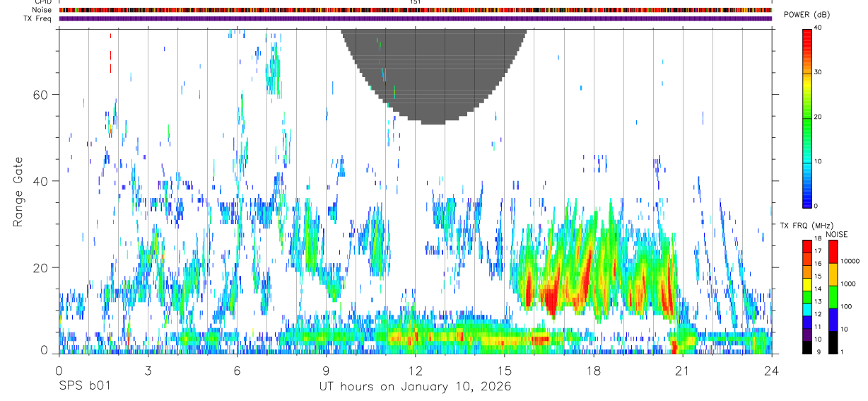Click the x-axis tick label "12"
This screenshot has height=401, width=868.
[415, 371]
